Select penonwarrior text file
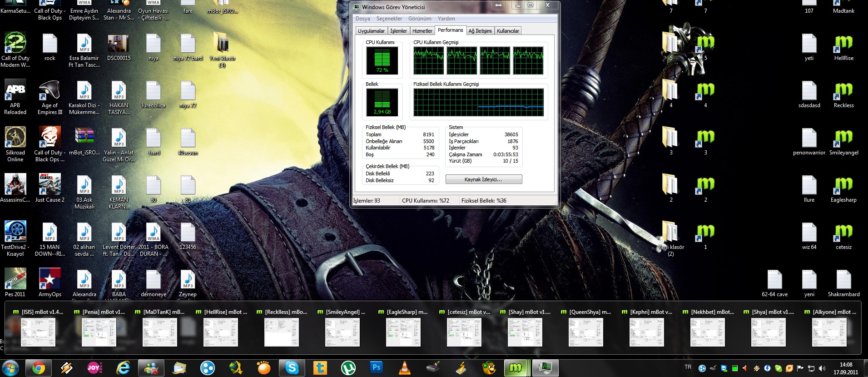The height and width of the screenshot is (377, 868). point(809,141)
